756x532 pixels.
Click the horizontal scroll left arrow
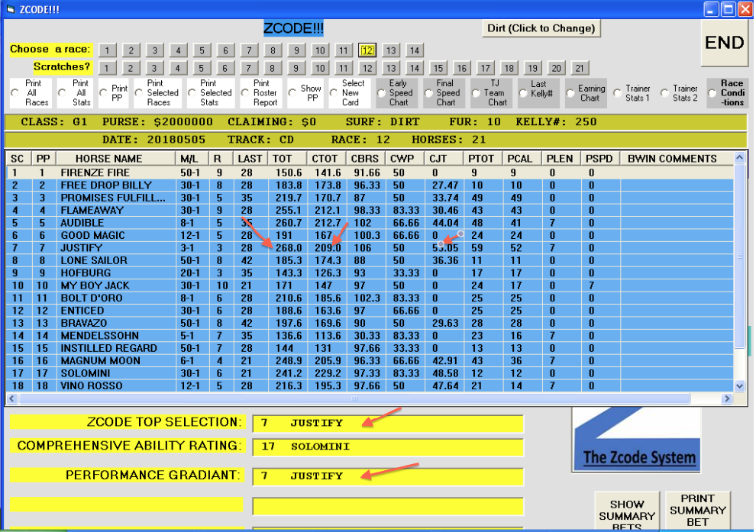pyautogui.click(x=12, y=398)
